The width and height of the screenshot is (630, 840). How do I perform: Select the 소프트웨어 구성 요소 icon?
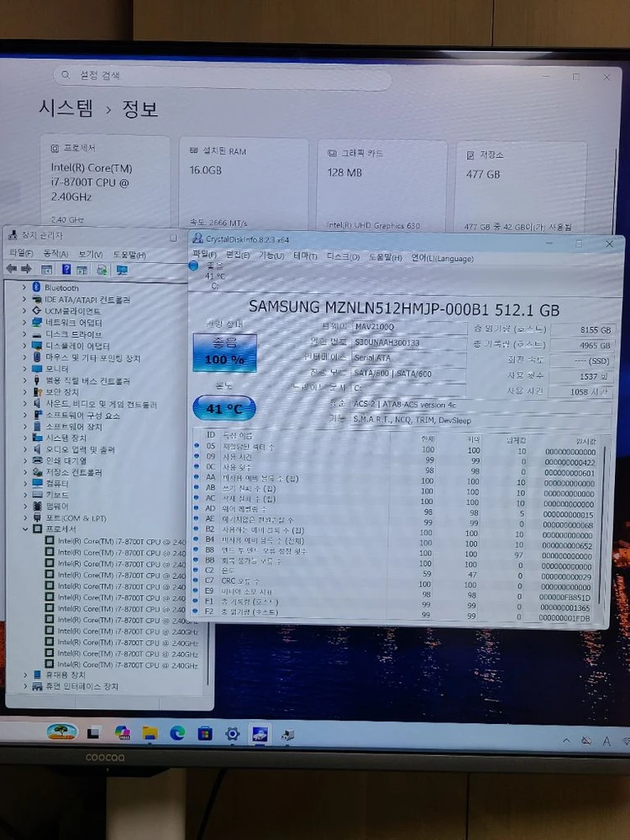pyautogui.click(x=37, y=415)
